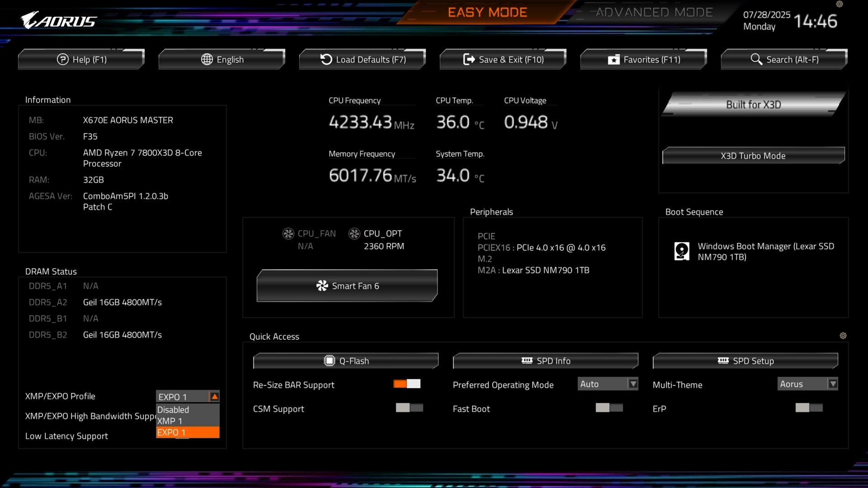Click the SPD Setup memory icon
The height and width of the screenshot is (488, 868).
pyautogui.click(x=723, y=361)
